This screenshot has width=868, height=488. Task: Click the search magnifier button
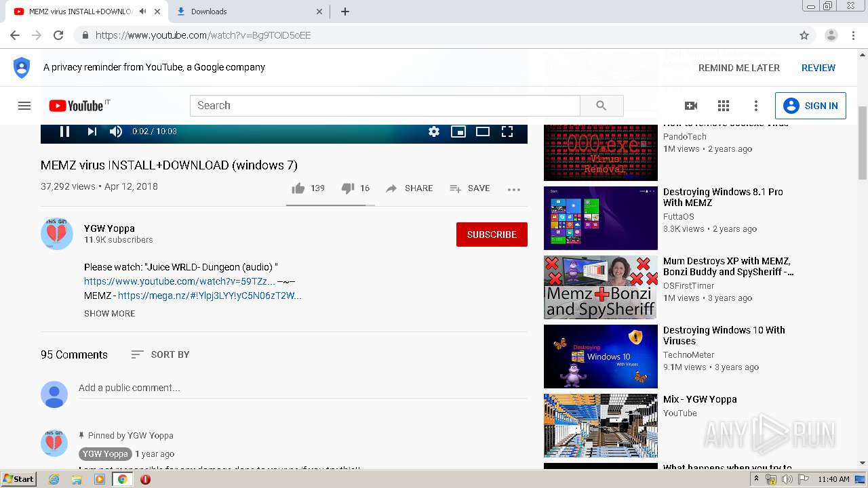click(601, 105)
